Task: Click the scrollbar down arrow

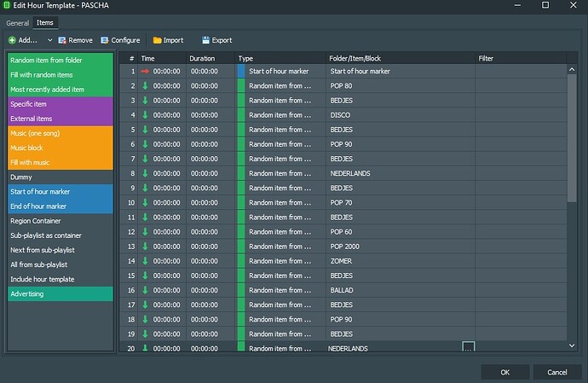Action: [x=572, y=345]
